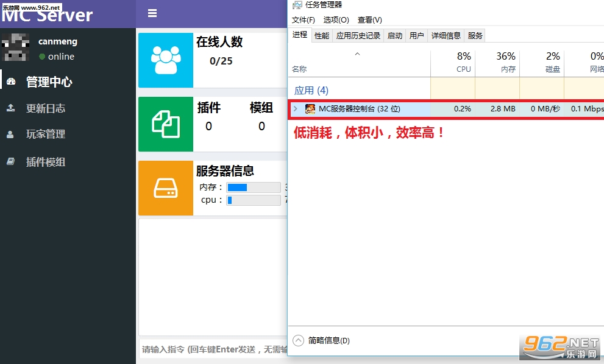The width and height of the screenshot is (604, 364).
Task: Expand the MC服务器控制台 process row
Action: (x=296, y=109)
